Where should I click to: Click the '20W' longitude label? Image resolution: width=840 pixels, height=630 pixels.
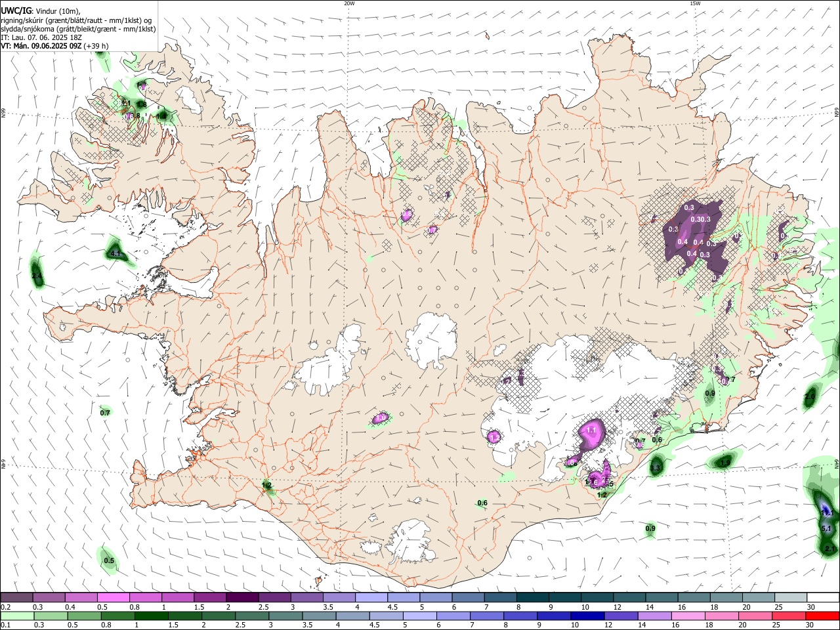click(x=349, y=3)
